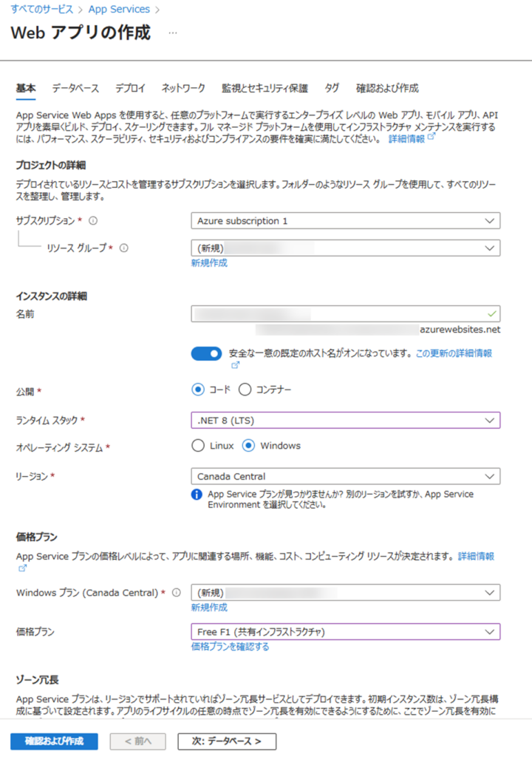Image resolution: width=532 pixels, height=757 pixels.
Task: Select the コンテナー publish radio button
Action: 245,390
